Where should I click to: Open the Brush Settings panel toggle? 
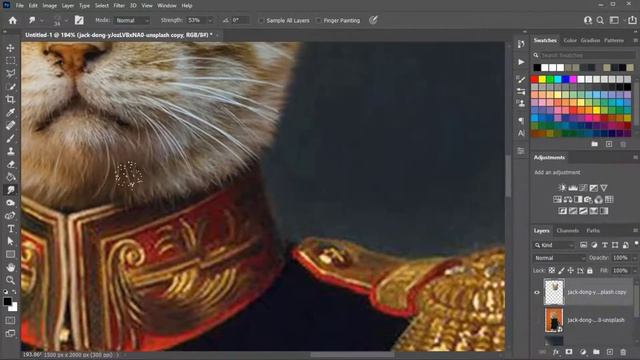(x=79, y=20)
